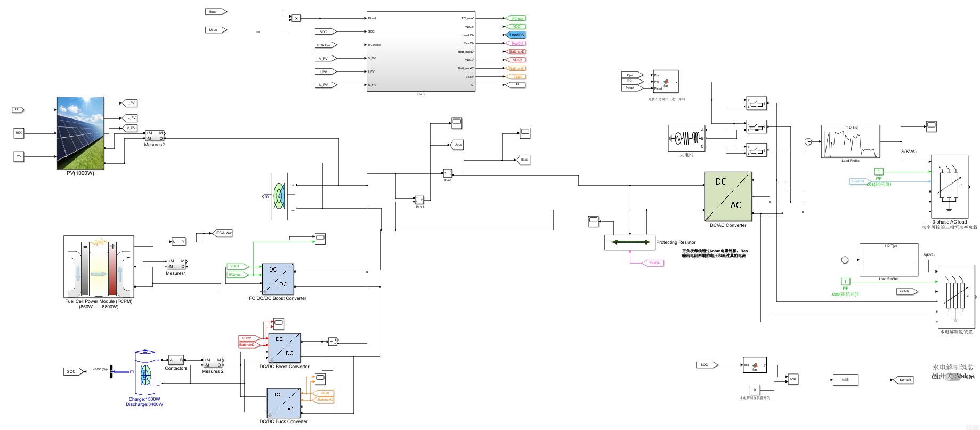Viewport: 980px width, 430px height.
Task: Select the Protecting Resistor block
Action: coord(629,242)
